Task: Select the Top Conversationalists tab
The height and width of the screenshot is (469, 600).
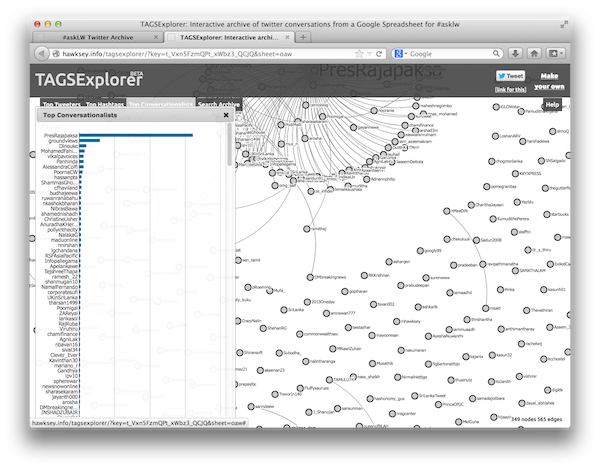Action: pos(161,104)
